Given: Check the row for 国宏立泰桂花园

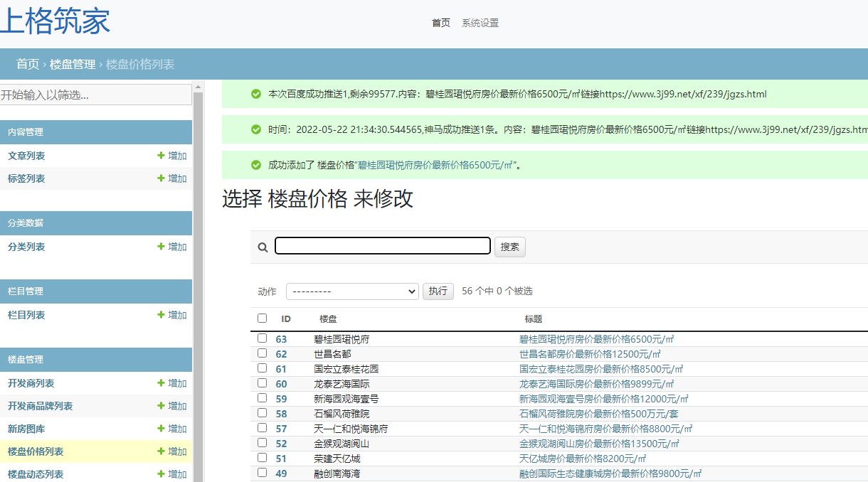Looking at the screenshot, I should [263, 368].
